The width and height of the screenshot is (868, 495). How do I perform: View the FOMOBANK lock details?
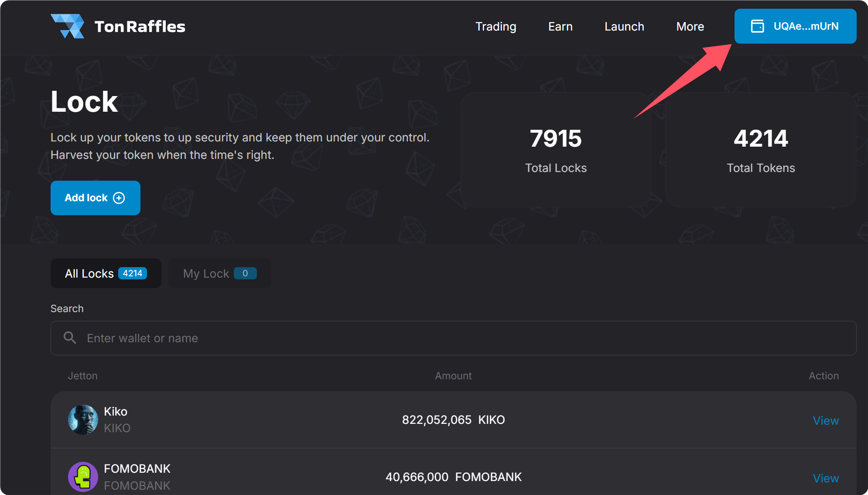tap(825, 478)
